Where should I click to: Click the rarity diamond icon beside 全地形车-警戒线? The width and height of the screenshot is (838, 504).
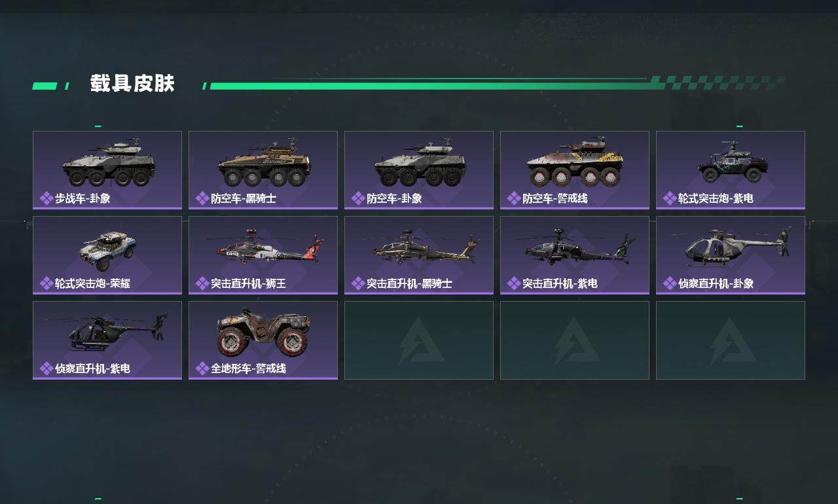[202, 369]
